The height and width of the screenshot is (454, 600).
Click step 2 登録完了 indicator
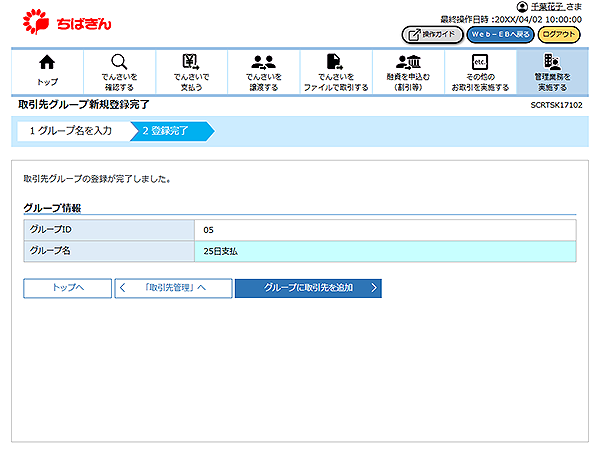click(x=166, y=131)
